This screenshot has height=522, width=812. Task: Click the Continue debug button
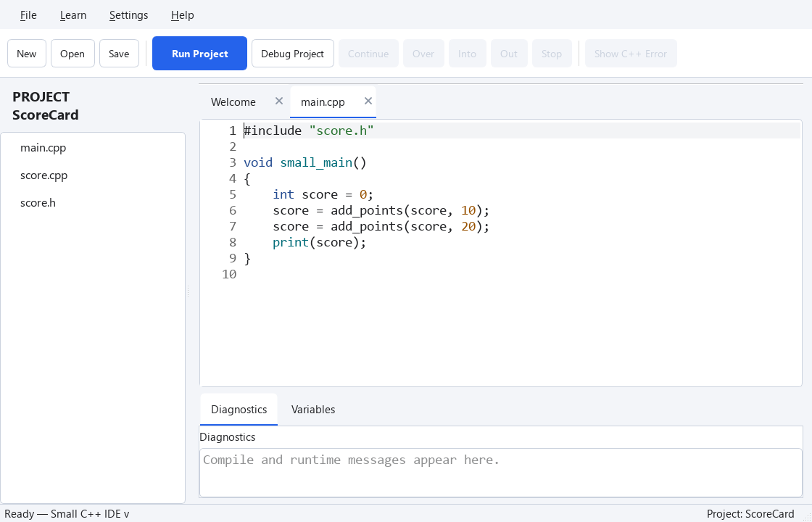click(x=368, y=54)
